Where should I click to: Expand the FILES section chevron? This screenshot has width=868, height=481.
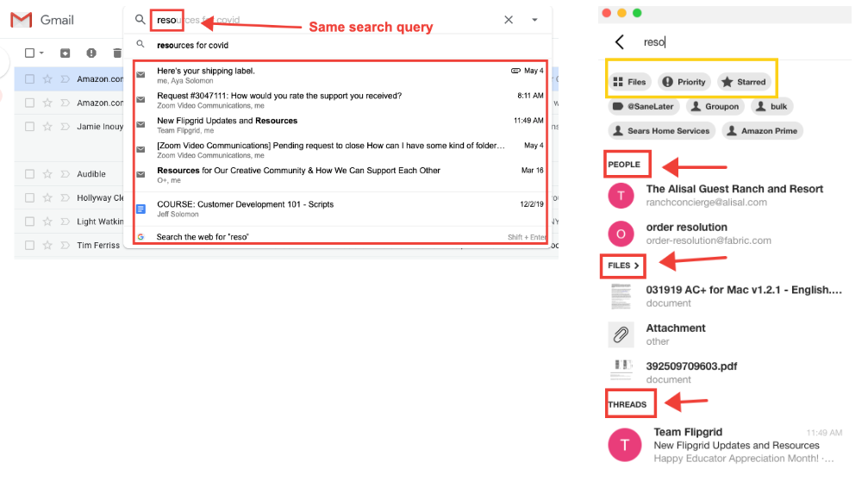(637, 265)
